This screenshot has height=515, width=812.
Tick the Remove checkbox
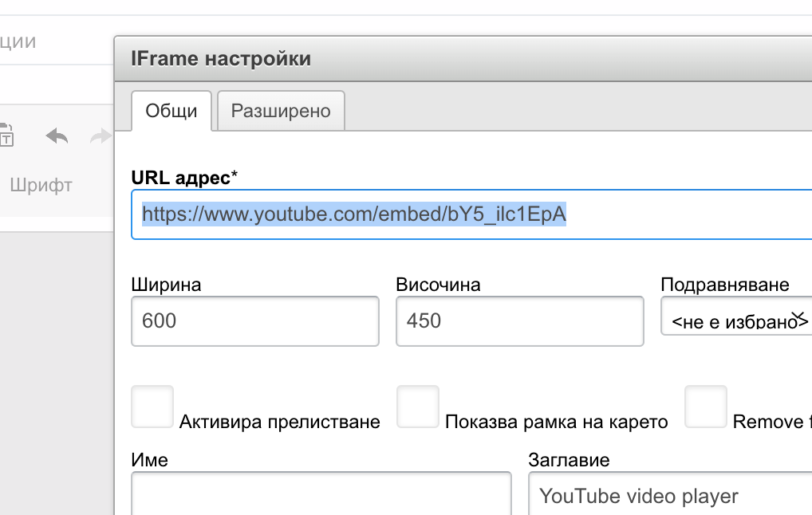tap(706, 407)
